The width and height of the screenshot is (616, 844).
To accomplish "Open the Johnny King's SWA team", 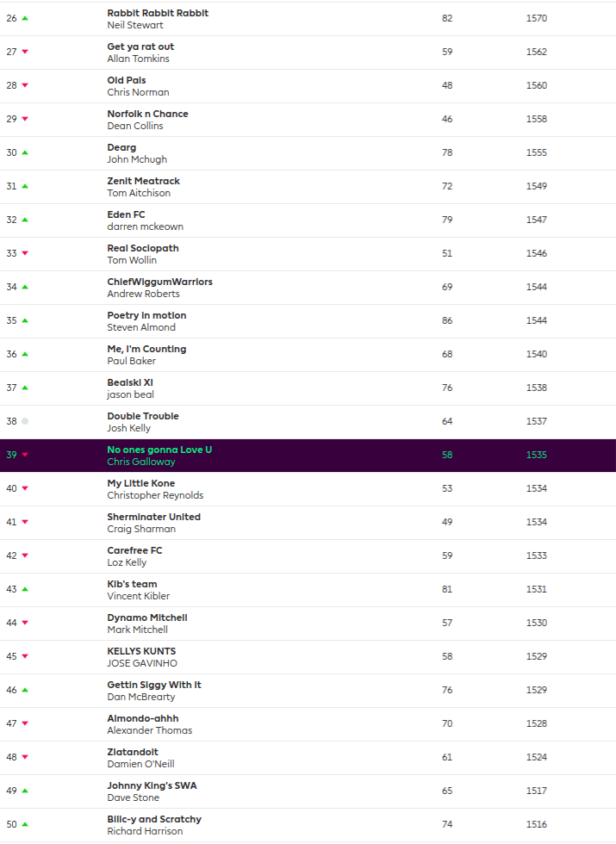I will (x=152, y=785).
